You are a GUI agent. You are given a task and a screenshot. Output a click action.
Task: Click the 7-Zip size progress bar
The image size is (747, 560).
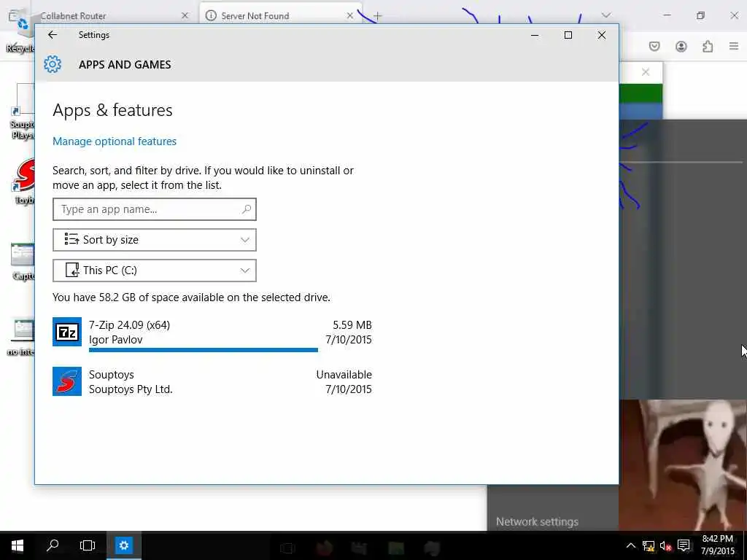(x=204, y=350)
